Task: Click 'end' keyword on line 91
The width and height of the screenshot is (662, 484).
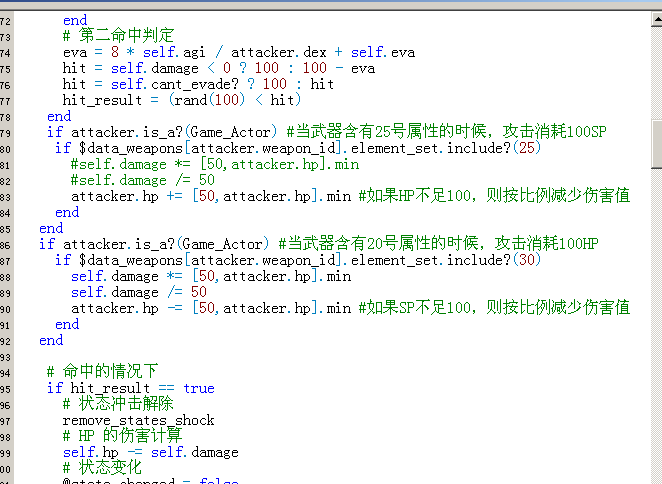Action: [67, 324]
